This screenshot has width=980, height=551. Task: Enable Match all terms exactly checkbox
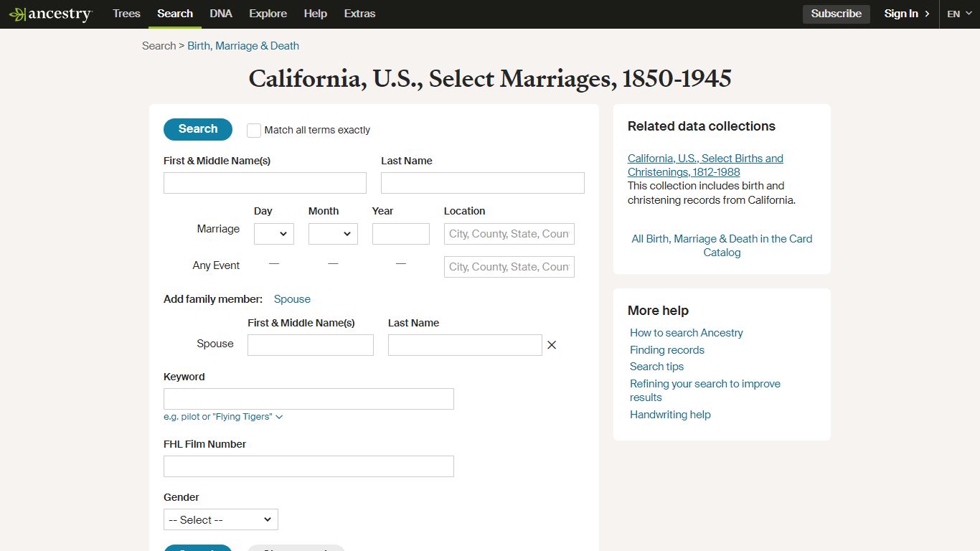[x=254, y=131]
